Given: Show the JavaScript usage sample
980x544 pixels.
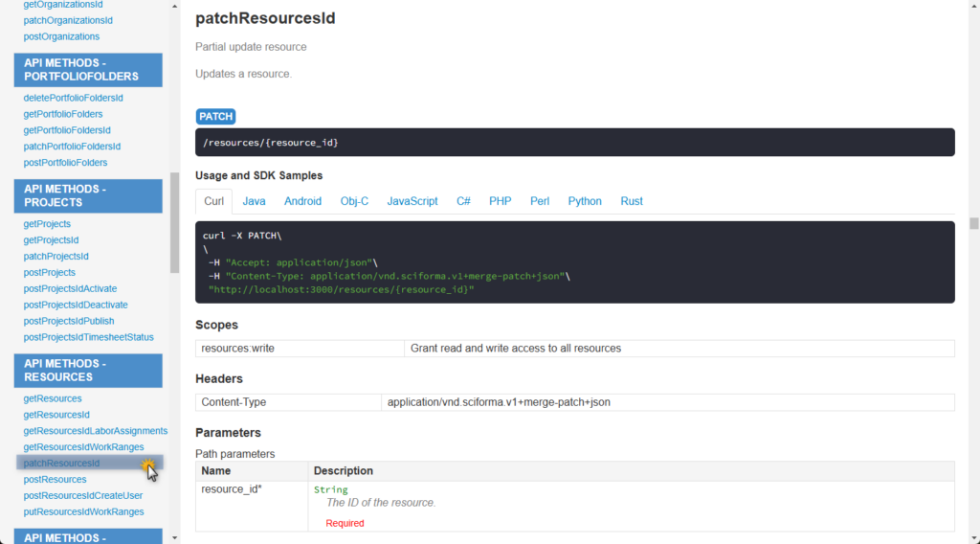Looking at the screenshot, I should pyautogui.click(x=412, y=201).
